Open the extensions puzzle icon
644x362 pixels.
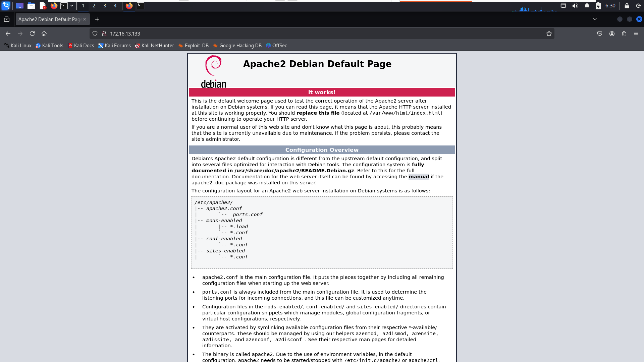[624, 34]
